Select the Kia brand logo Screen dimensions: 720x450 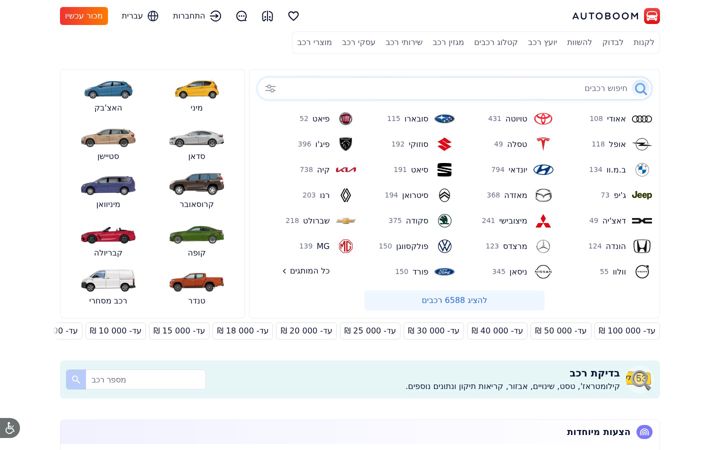point(346,169)
